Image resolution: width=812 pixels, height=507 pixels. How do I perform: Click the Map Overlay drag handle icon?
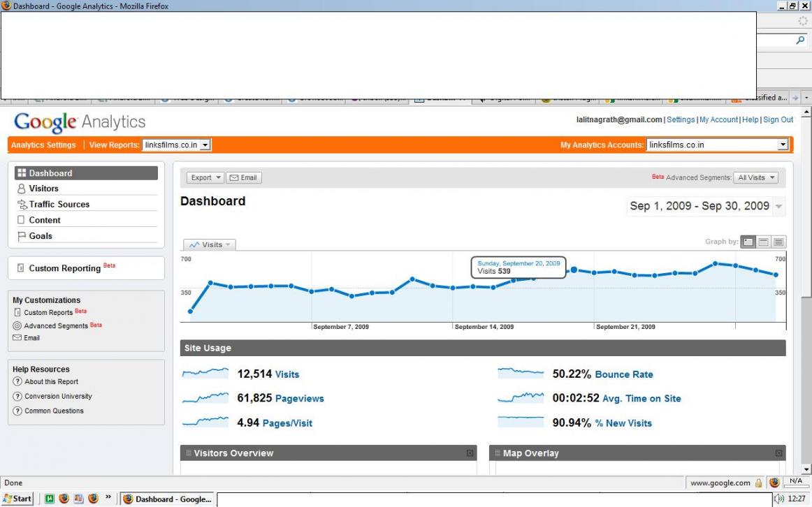[x=497, y=453]
